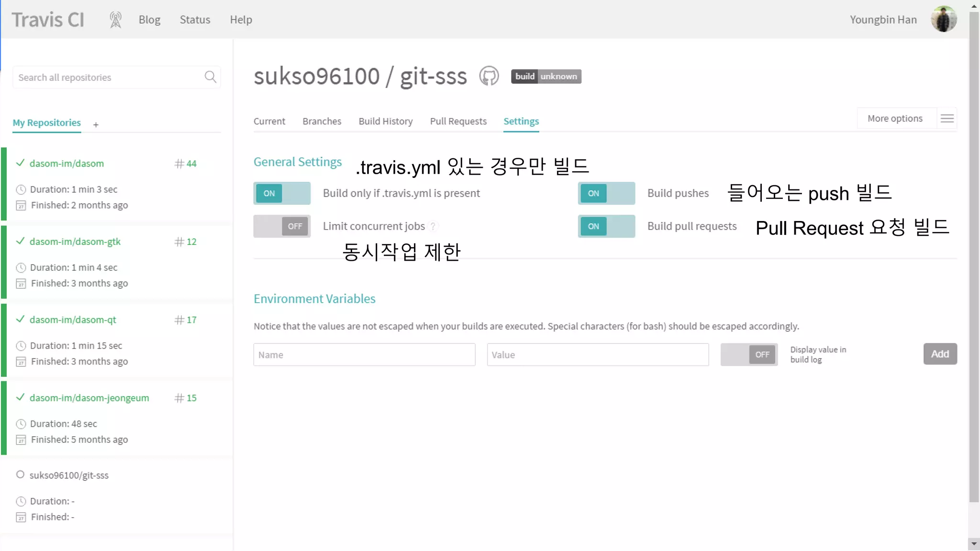
Task: Switch to the Current tab
Action: click(x=269, y=121)
